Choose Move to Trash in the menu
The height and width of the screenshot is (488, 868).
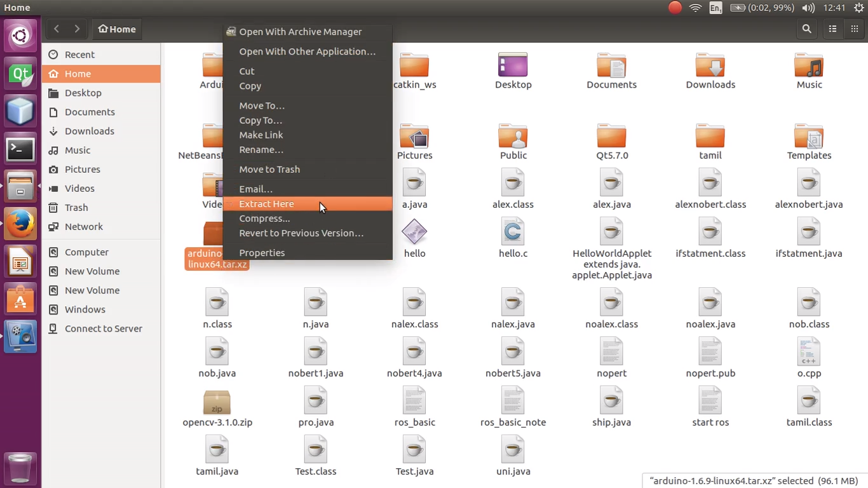coord(269,169)
